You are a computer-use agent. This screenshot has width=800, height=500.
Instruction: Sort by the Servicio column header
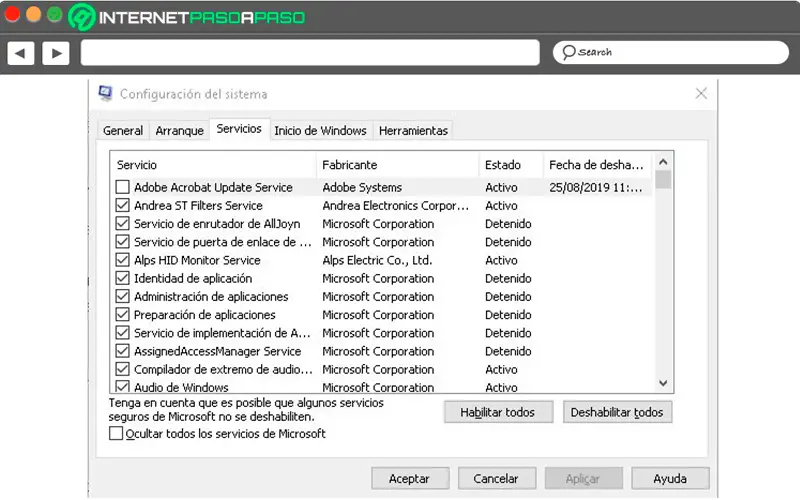[214, 164]
